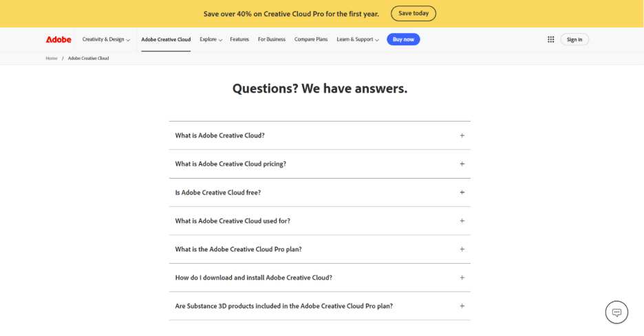Select the Adobe Creative Cloud nav tab
The height and width of the screenshot is (336, 644).
pos(166,39)
